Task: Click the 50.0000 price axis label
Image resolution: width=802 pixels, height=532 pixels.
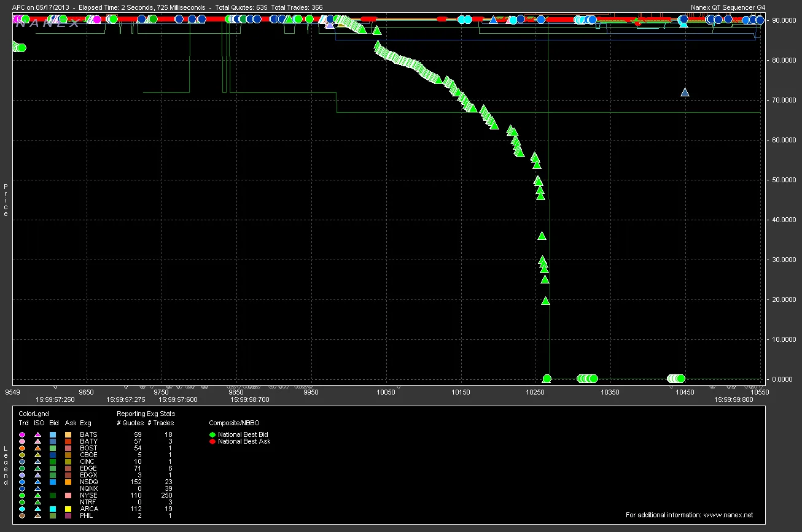Action: point(784,180)
